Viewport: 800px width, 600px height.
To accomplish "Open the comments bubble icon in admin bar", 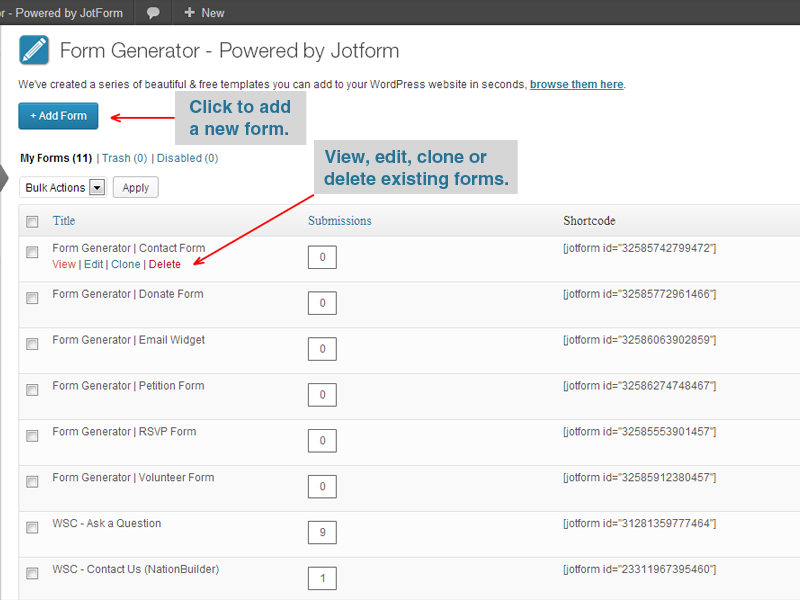I will click(x=153, y=13).
